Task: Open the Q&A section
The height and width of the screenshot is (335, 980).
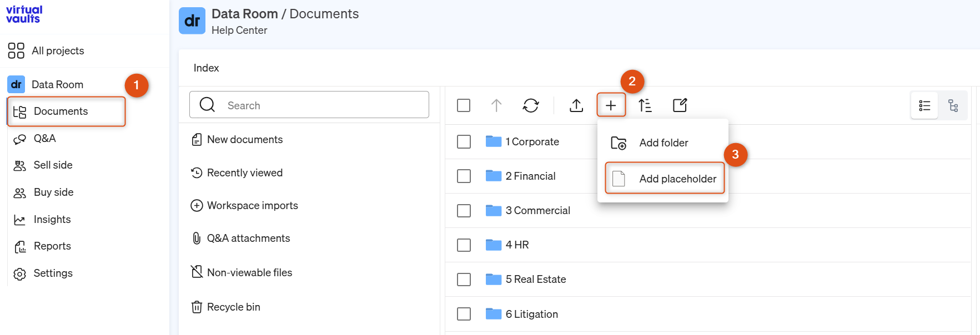Action: tap(44, 138)
